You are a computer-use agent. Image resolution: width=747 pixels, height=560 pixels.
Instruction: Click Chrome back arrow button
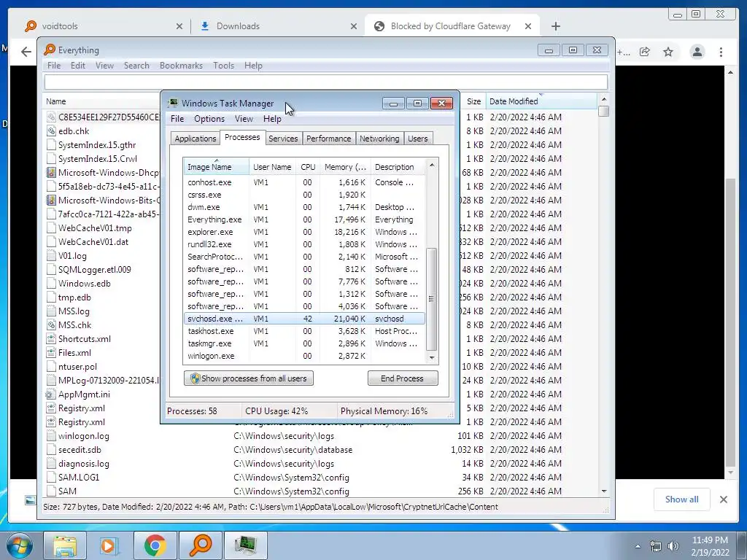[x=26, y=52]
